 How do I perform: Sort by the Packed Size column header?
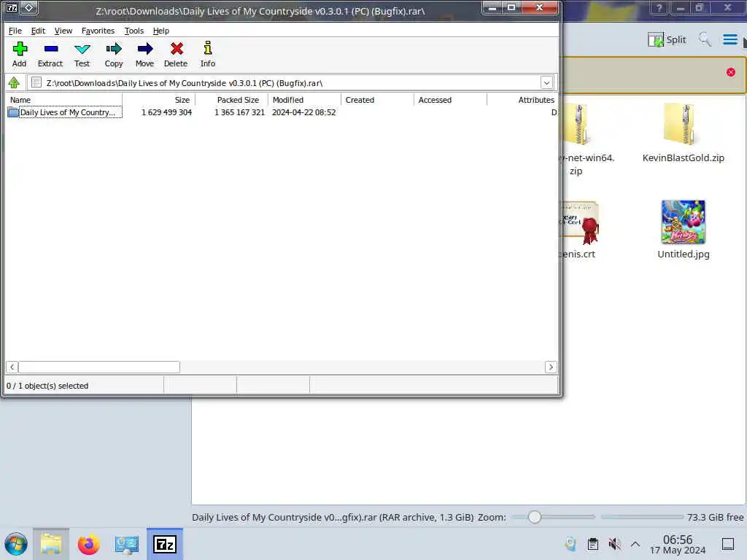(232, 100)
